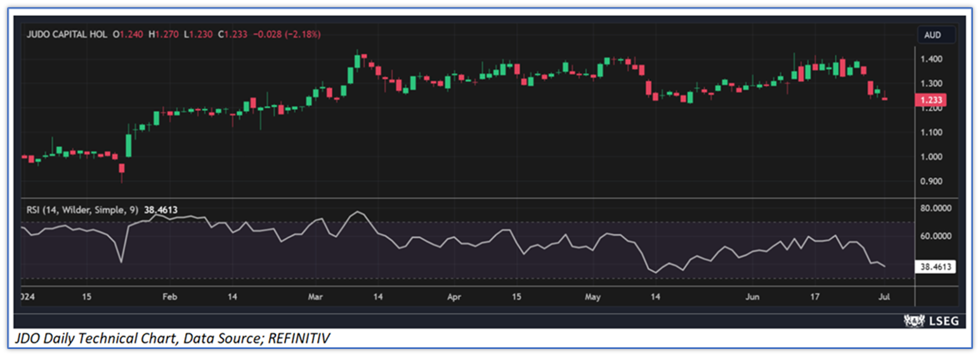Click the Mar date label on time axis
Screen dimensions: 980x356
(315, 297)
